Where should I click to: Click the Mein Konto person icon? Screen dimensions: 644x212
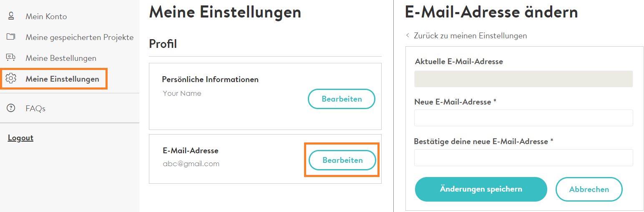[11, 16]
